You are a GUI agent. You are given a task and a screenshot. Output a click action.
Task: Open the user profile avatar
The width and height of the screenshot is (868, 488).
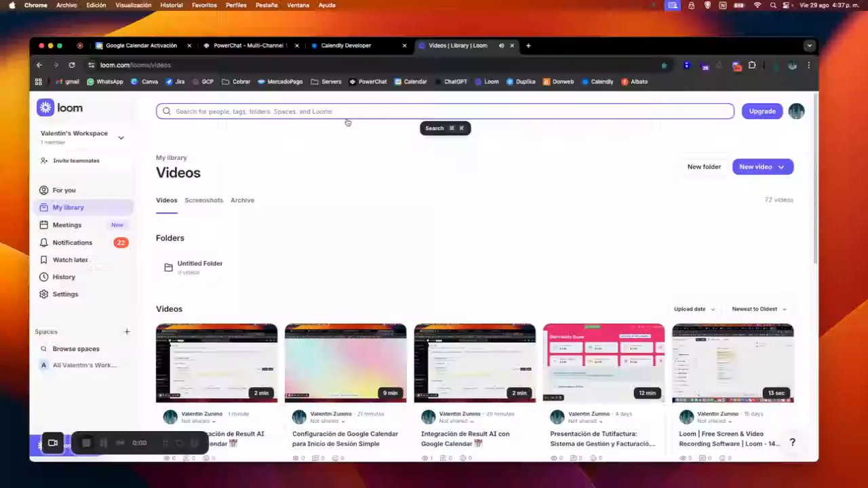tap(796, 111)
